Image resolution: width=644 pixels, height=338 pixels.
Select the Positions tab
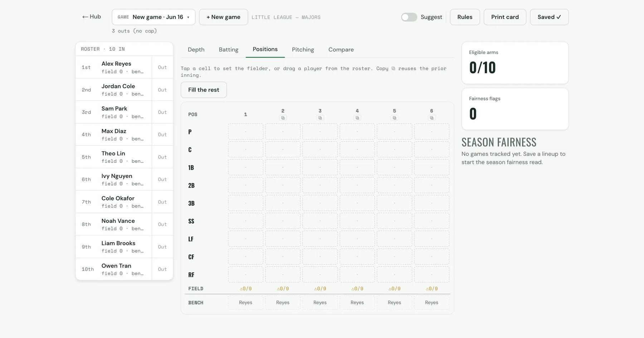point(265,49)
